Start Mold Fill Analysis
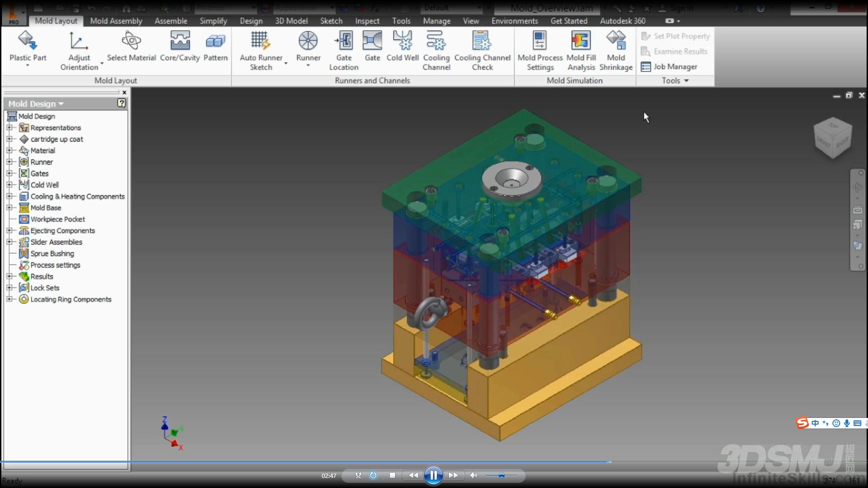Viewport: 868px width, 488px height. tap(581, 50)
